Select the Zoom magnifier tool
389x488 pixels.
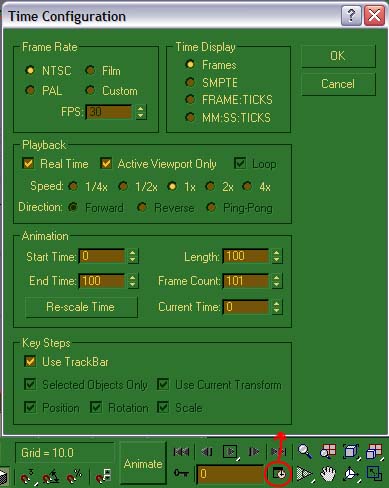[x=305, y=452]
